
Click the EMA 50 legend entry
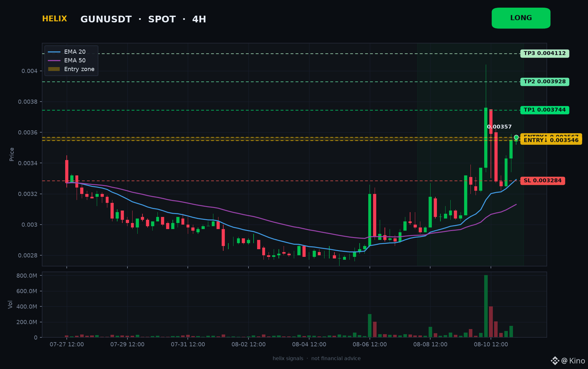pyautogui.click(x=67, y=60)
